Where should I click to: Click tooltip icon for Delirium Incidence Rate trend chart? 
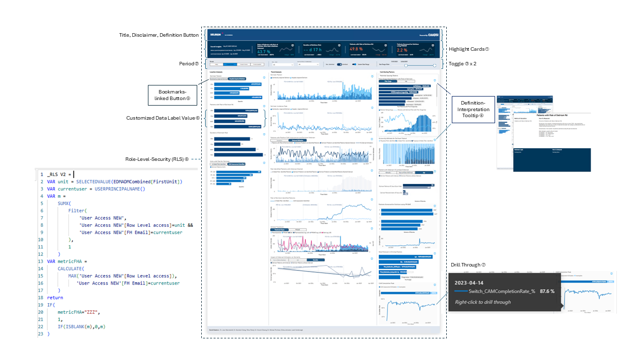coord(372,108)
